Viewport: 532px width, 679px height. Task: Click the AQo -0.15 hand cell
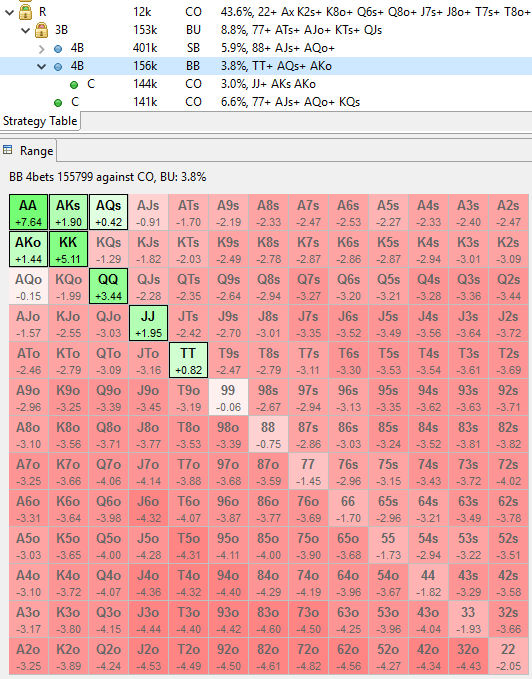(28, 286)
